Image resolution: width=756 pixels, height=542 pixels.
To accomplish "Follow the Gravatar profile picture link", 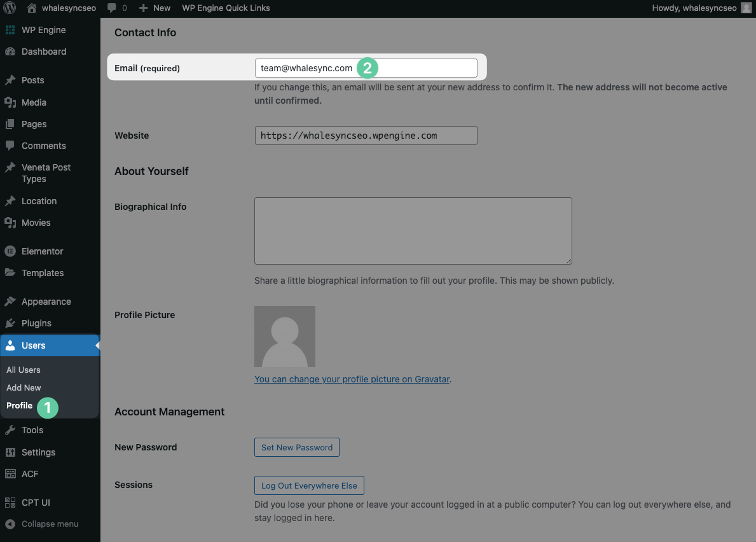I will (x=352, y=379).
